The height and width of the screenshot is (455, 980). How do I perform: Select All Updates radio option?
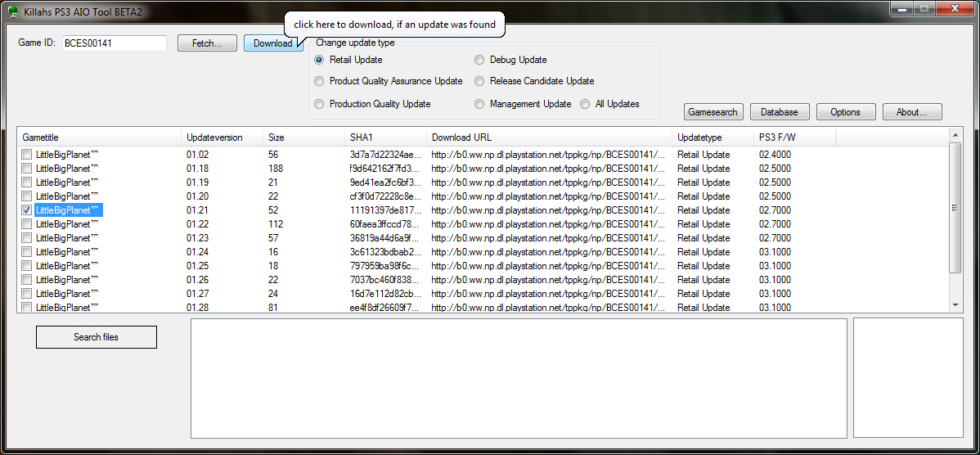click(610, 104)
